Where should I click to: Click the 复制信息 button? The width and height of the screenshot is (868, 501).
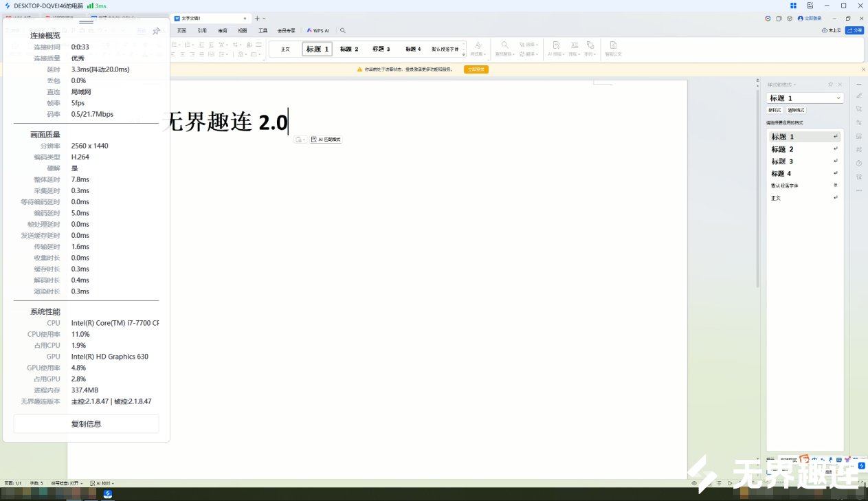coord(86,424)
